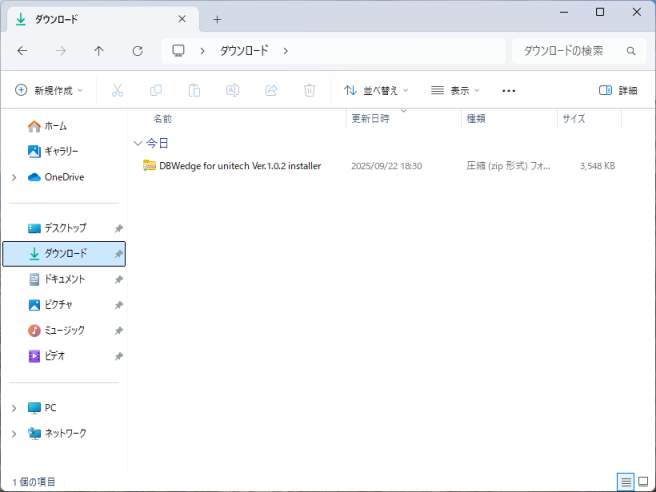The height and width of the screenshot is (492, 656).
Task: Open ドキュメント in the sidebar
Action: click(x=64, y=279)
